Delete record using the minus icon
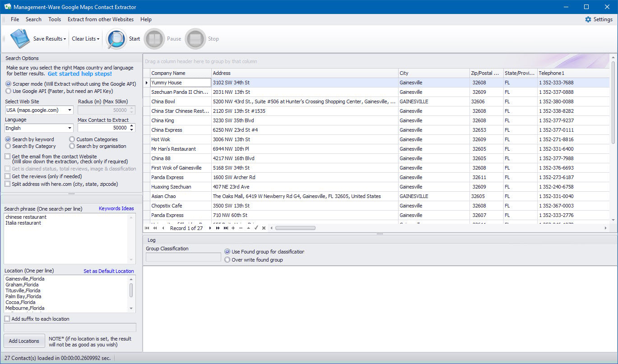Image resolution: width=618 pixels, height=364 pixels. pyautogui.click(x=241, y=228)
